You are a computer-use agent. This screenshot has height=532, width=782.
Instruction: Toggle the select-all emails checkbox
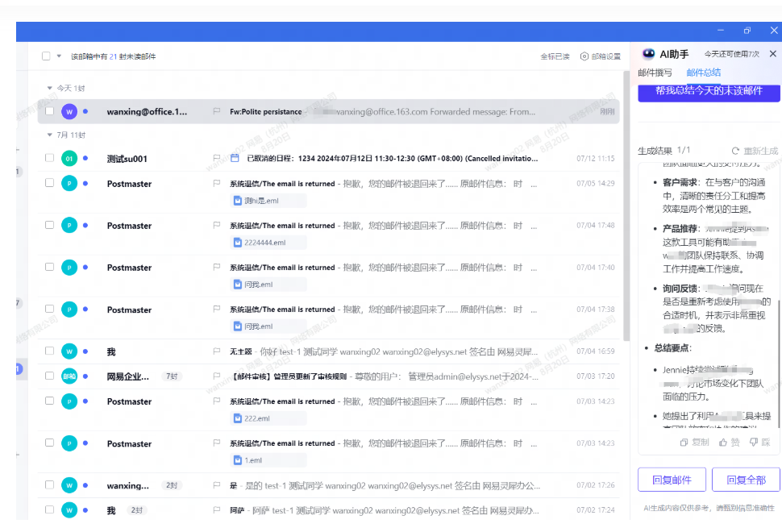click(x=46, y=56)
